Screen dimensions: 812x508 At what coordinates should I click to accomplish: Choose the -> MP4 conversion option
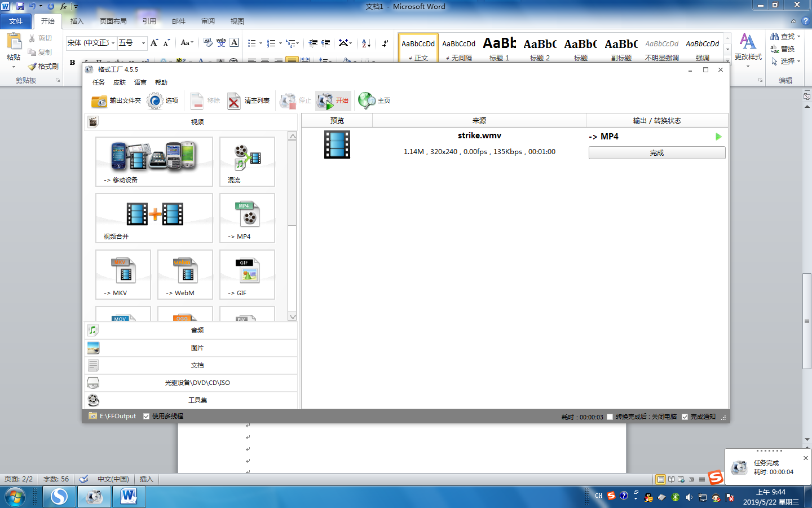pos(247,218)
